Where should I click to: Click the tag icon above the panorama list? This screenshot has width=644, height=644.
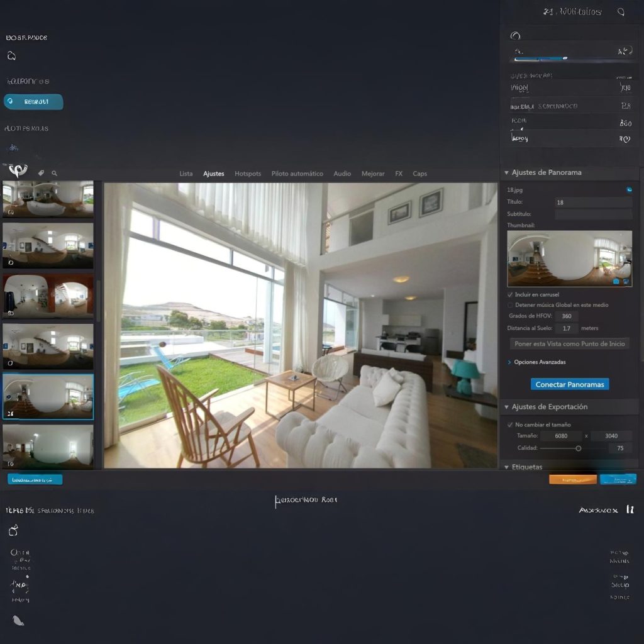(x=41, y=173)
